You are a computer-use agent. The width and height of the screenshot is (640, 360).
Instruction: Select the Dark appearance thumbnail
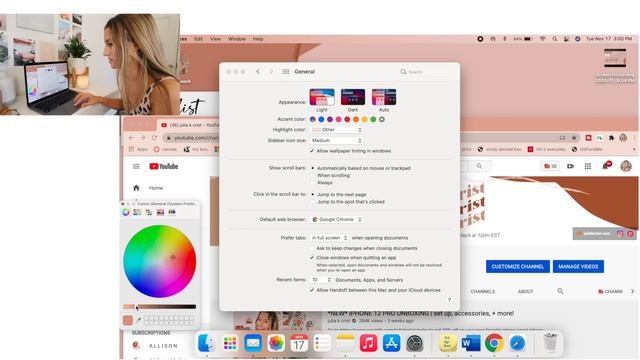pyautogui.click(x=353, y=97)
